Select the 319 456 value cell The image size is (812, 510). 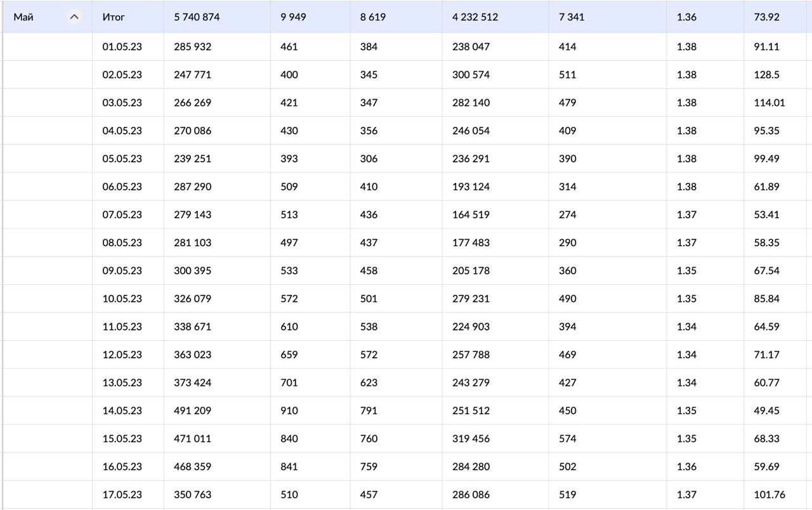point(471,438)
